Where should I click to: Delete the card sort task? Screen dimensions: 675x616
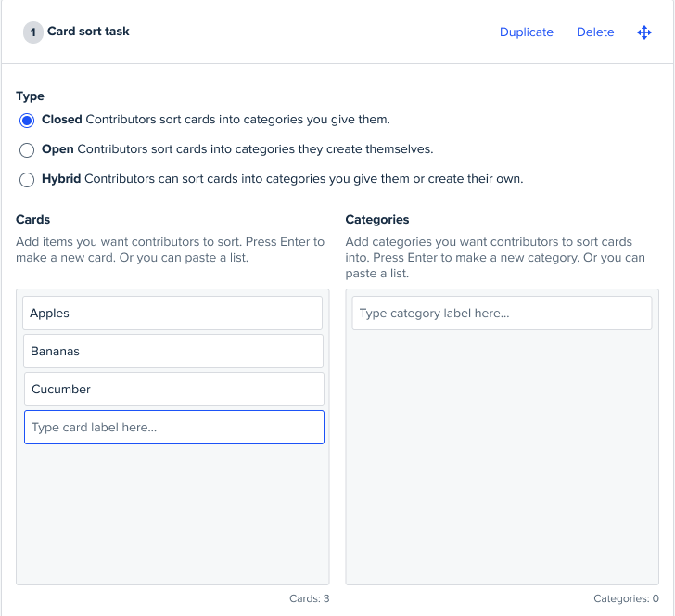click(x=595, y=32)
